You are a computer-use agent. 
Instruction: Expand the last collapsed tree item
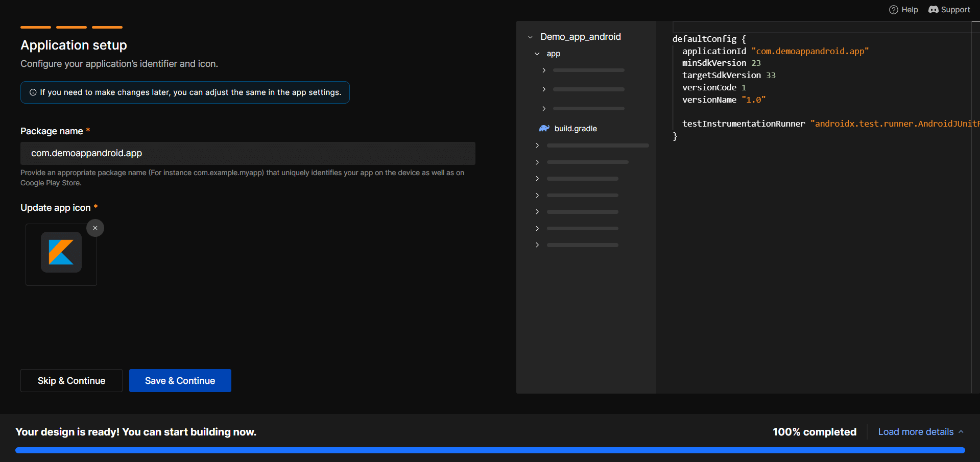click(537, 245)
